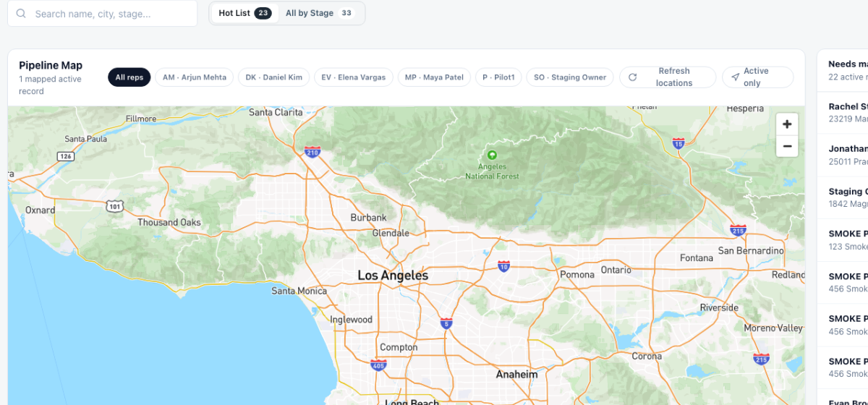Zoom out on the map
Viewport: 868px width, 405px height.
[787, 147]
